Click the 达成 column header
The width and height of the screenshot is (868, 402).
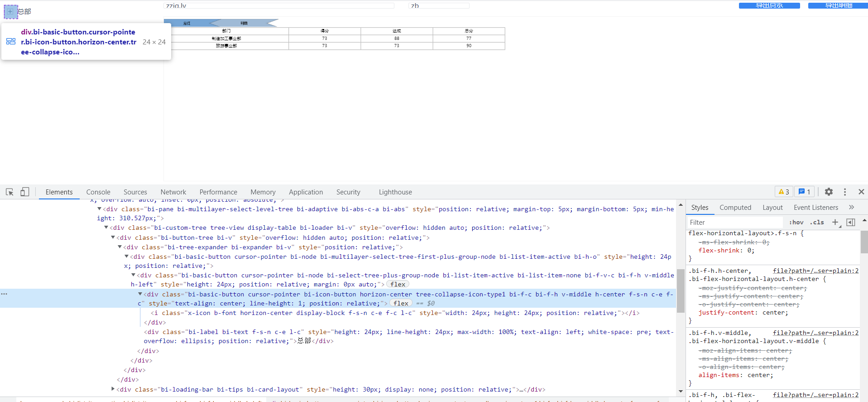pos(397,31)
